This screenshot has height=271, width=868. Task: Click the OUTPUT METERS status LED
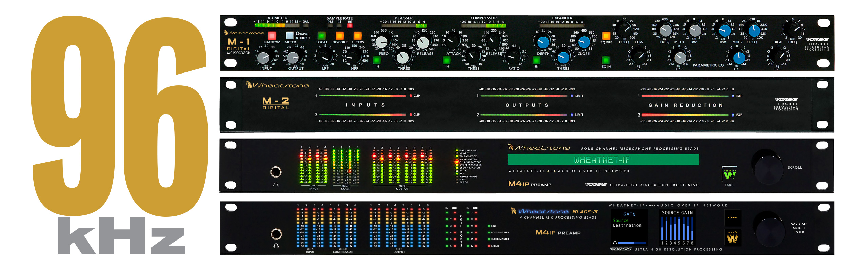point(457,162)
